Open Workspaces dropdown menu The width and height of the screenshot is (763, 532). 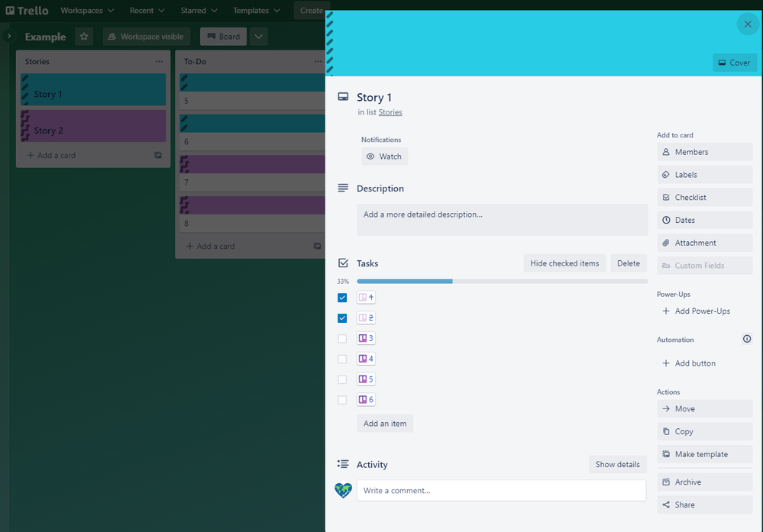[87, 10]
